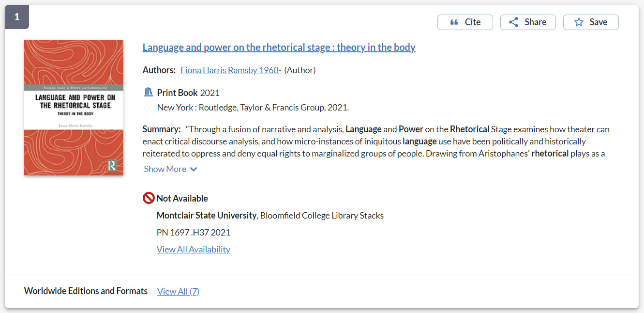The width and height of the screenshot is (644, 313).
Task: Click the stacked books Print Book icon
Action: [x=149, y=92]
